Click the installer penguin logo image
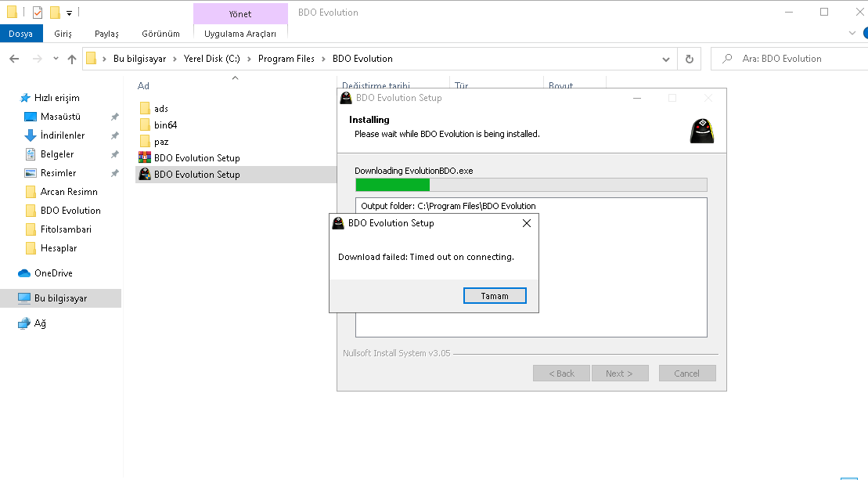868x480 pixels. (701, 131)
